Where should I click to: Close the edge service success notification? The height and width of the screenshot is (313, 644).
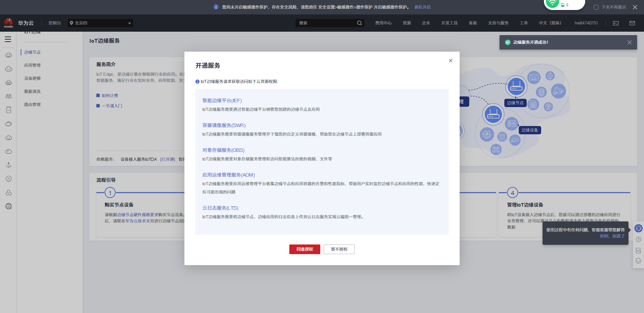coord(630,42)
